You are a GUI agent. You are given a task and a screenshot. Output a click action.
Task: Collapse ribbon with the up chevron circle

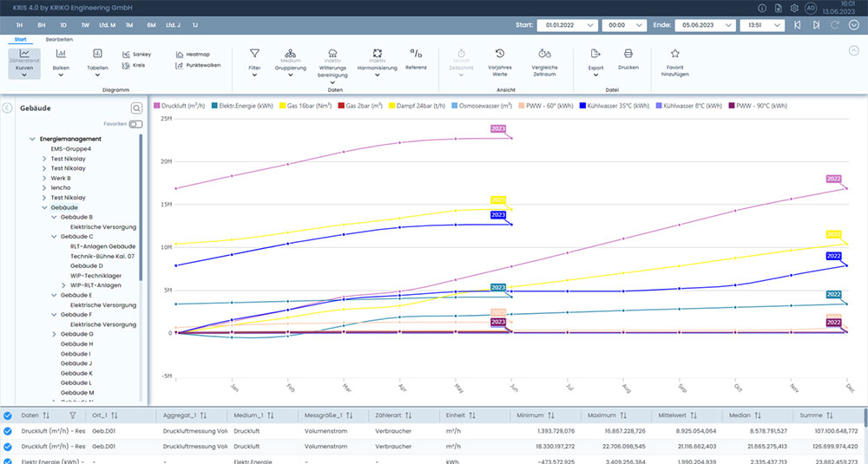coord(853,50)
